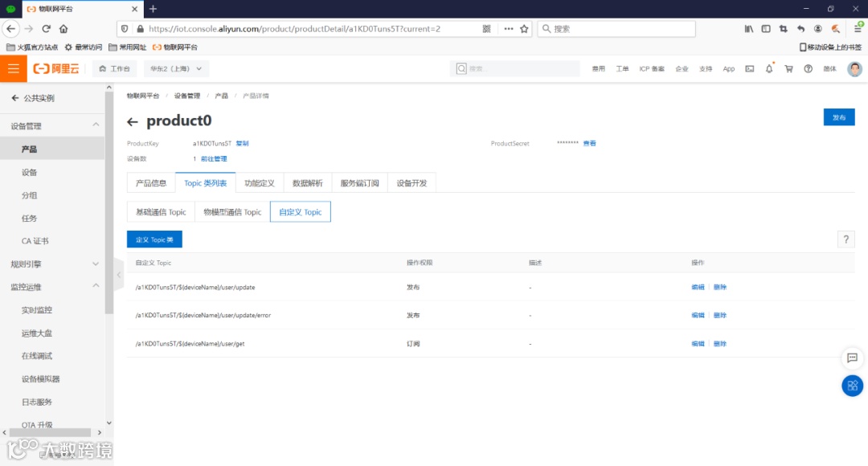The width and height of the screenshot is (868, 466).
Task: Go to device management via 前往管理
Action: pos(214,159)
